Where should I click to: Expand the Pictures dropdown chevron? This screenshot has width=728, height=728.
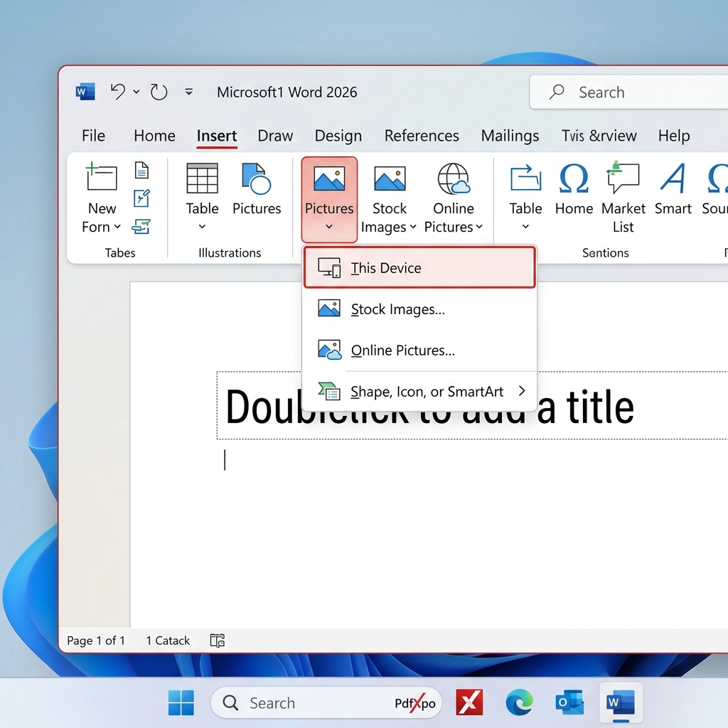(329, 227)
